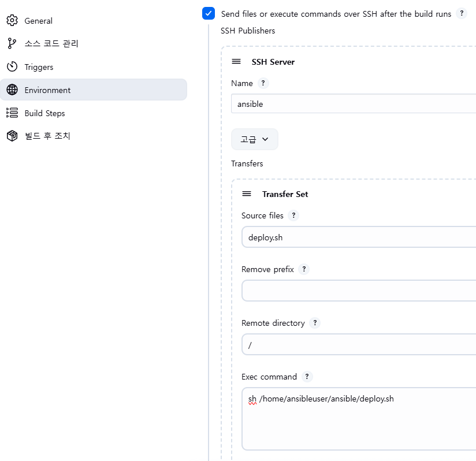Click the SSH Server heading
Viewport: 476px width, 461px height.
[273, 62]
